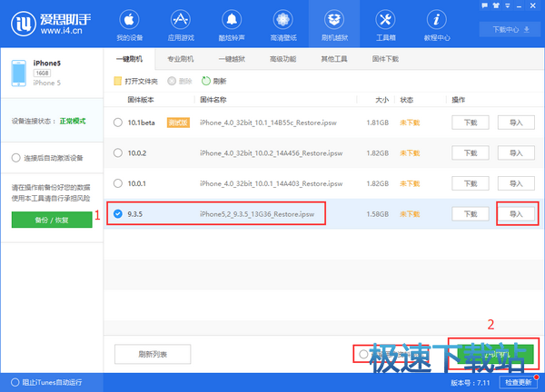Click the green 刷新 refresh icon

(x=206, y=81)
